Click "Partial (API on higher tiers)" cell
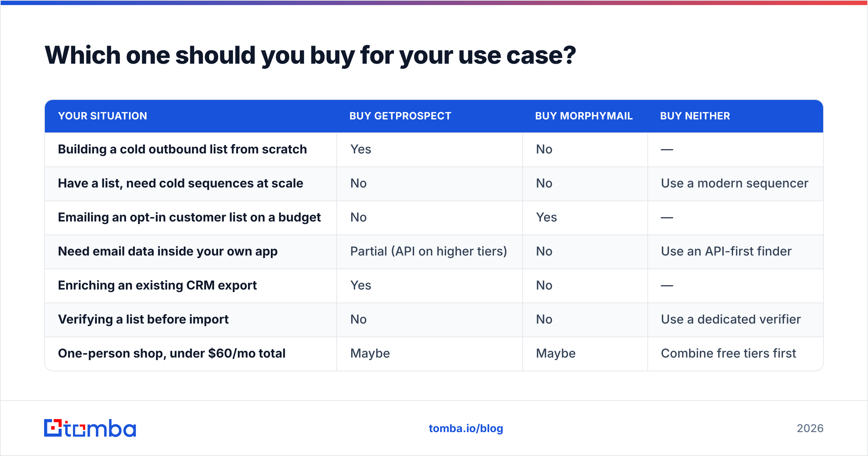The height and width of the screenshot is (456, 868). pyautogui.click(x=429, y=251)
